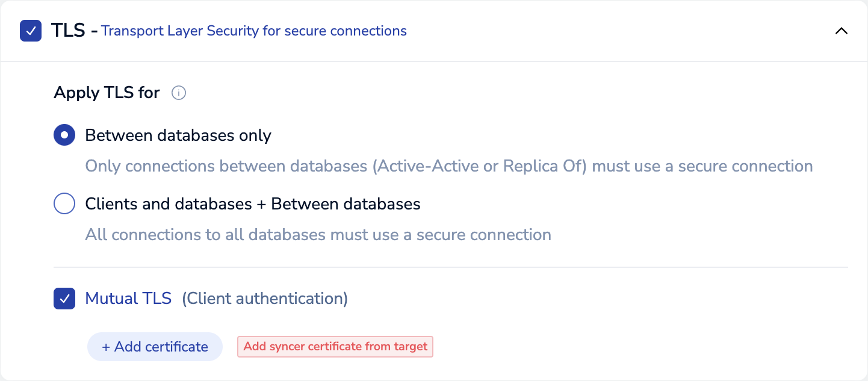The image size is (868, 381).
Task: Click the white checkmark in the TLS header box
Action: [x=31, y=31]
